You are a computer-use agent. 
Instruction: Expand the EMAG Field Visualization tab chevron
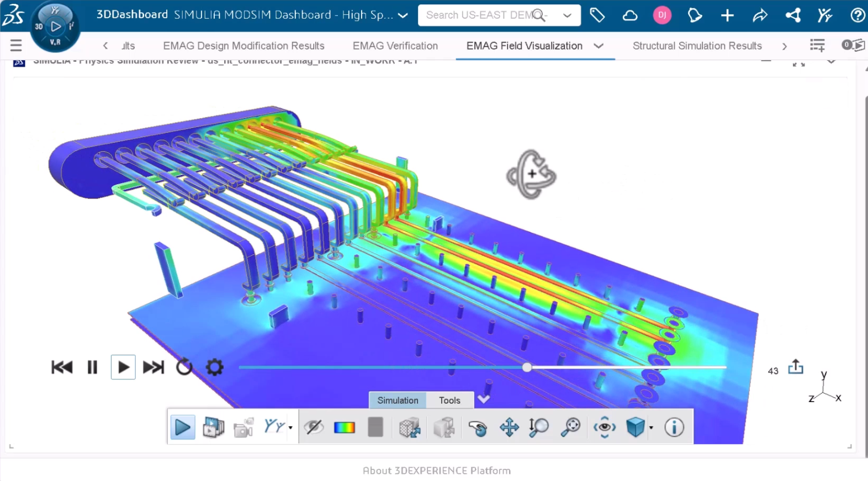point(599,46)
